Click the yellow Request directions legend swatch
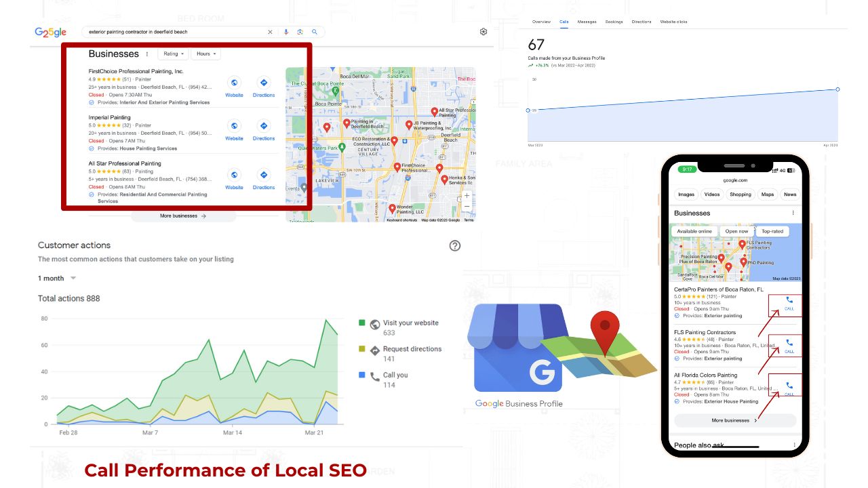This screenshot has height=488, width=868. (362, 349)
